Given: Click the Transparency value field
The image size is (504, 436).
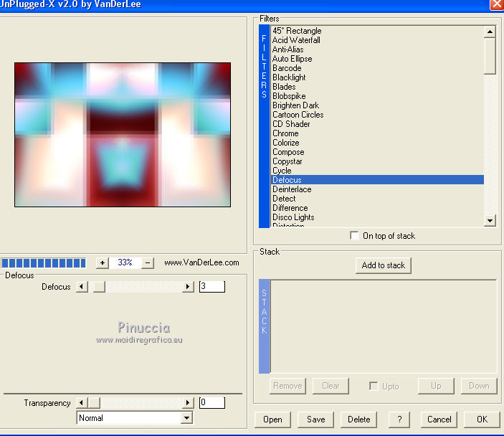Looking at the screenshot, I should click(x=211, y=402).
